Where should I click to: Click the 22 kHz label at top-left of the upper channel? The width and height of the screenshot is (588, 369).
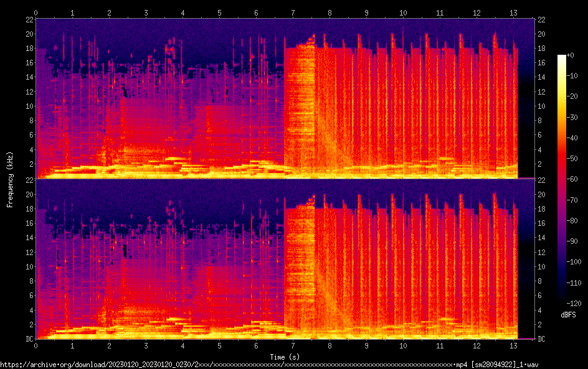pyautogui.click(x=28, y=19)
